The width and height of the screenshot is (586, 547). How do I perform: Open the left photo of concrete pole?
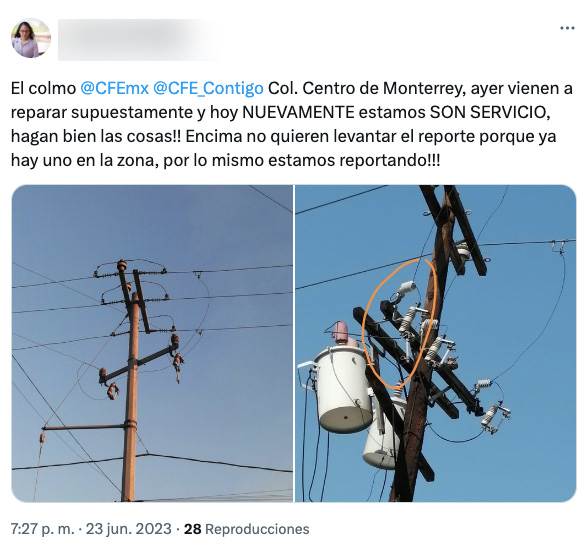(x=152, y=343)
